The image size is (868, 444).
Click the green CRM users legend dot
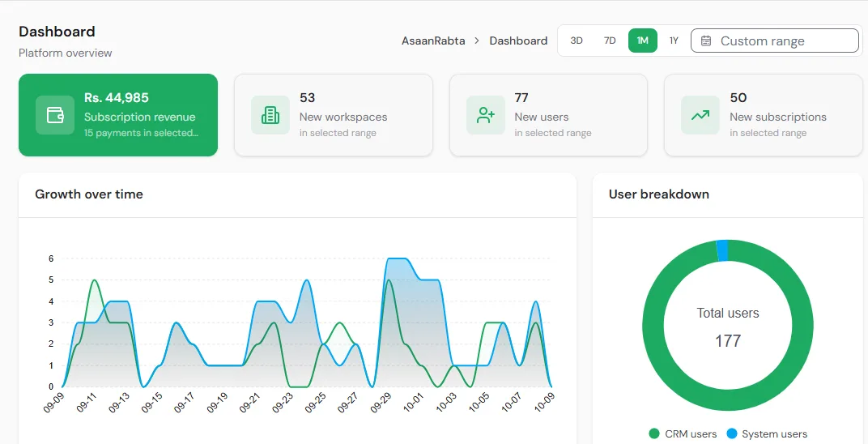tap(655, 434)
